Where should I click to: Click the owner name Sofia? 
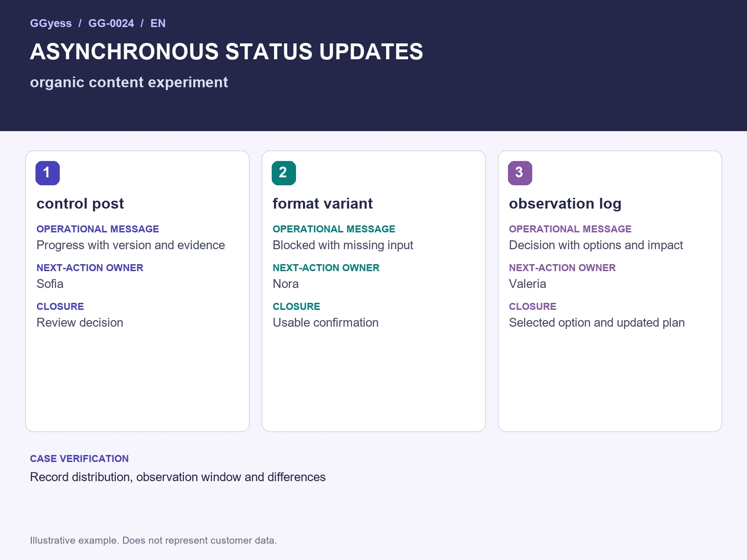tap(50, 284)
